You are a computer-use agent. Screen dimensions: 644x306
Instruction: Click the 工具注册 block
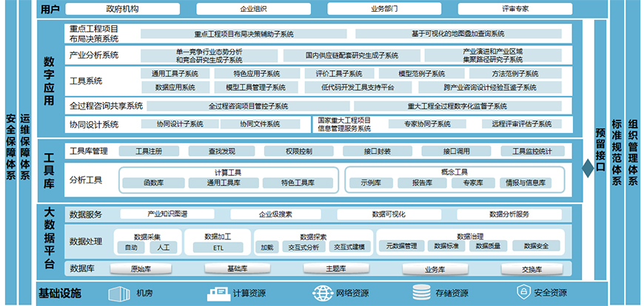[149, 151]
